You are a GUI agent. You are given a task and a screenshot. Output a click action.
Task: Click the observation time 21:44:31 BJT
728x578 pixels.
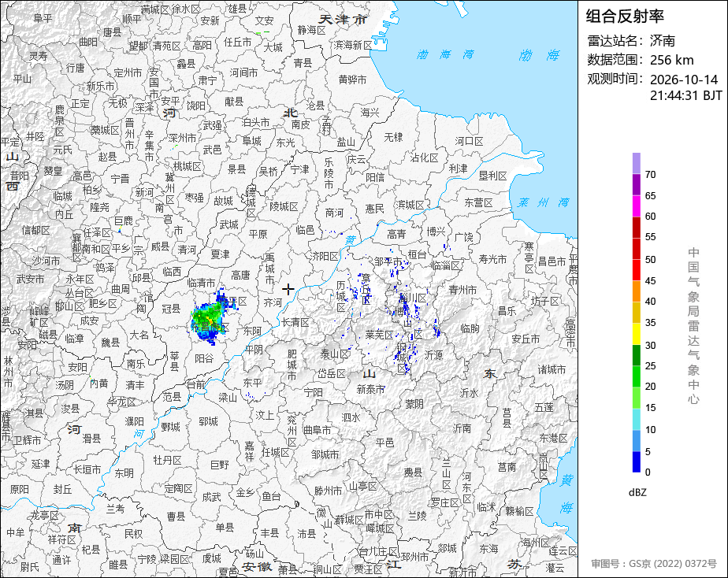click(685, 95)
